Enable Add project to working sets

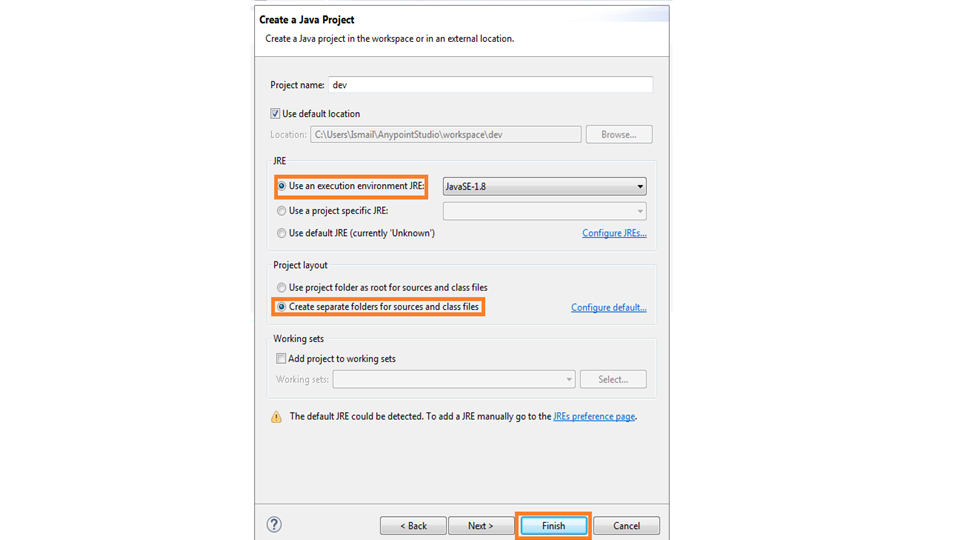281,359
